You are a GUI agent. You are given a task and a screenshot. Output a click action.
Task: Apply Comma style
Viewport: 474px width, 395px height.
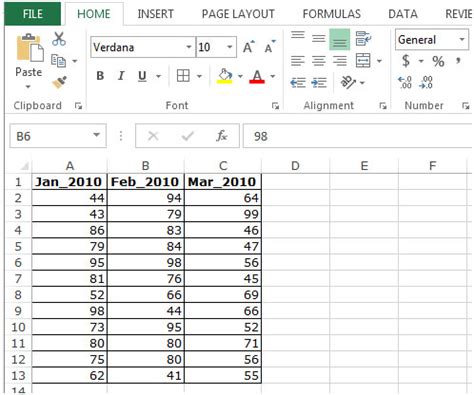point(459,61)
